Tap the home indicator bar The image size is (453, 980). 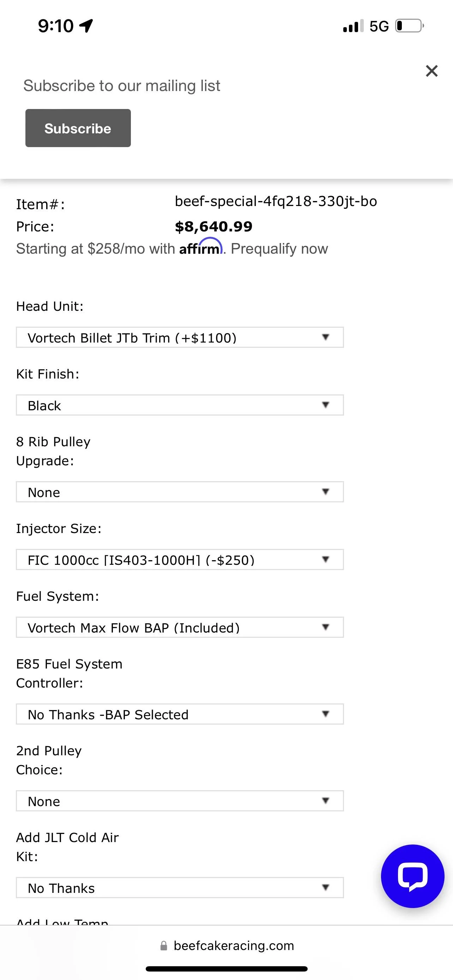pyautogui.click(x=227, y=969)
